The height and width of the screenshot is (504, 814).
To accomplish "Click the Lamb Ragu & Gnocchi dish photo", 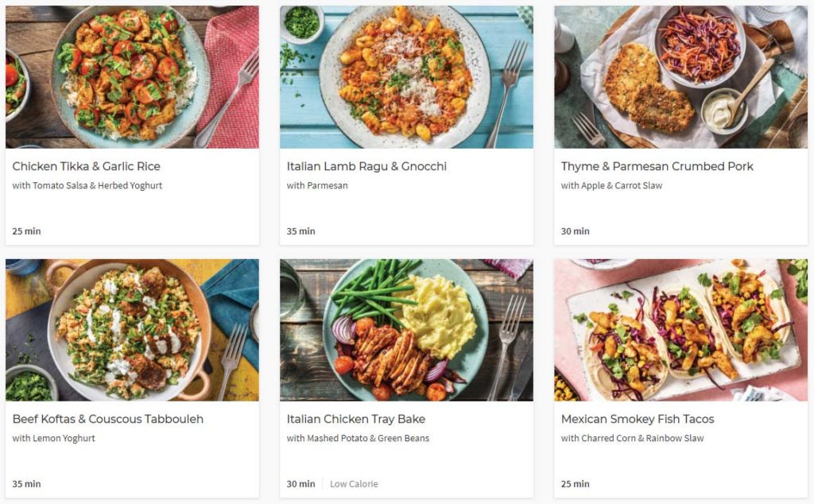I will coord(406,76).
